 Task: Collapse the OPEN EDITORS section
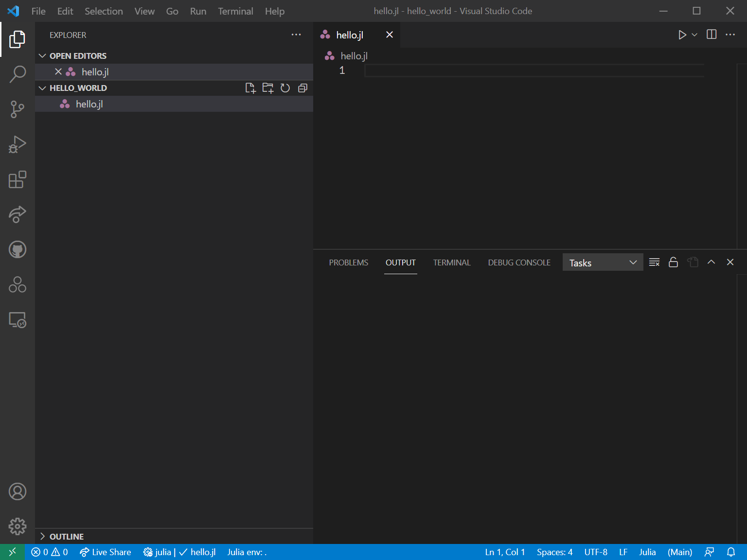pos(42,55)
